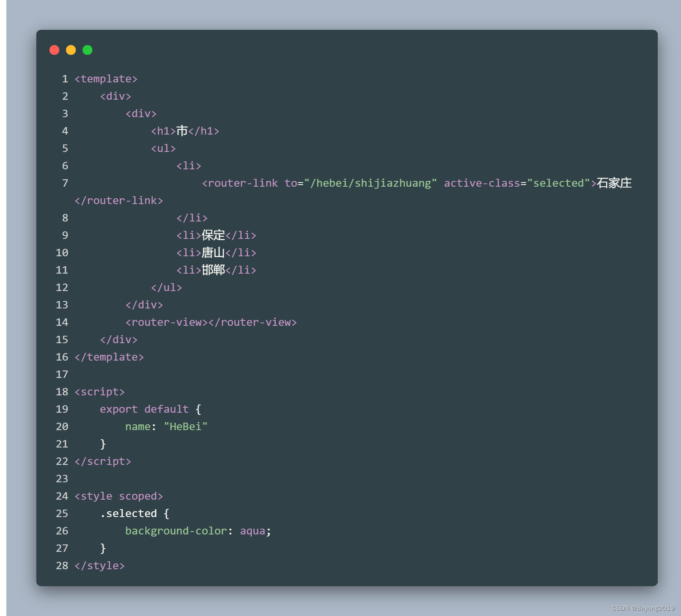This screenshot has width=681, height=616.
Task: Click the <router-link opening tag name
Action: coord(240,183)
